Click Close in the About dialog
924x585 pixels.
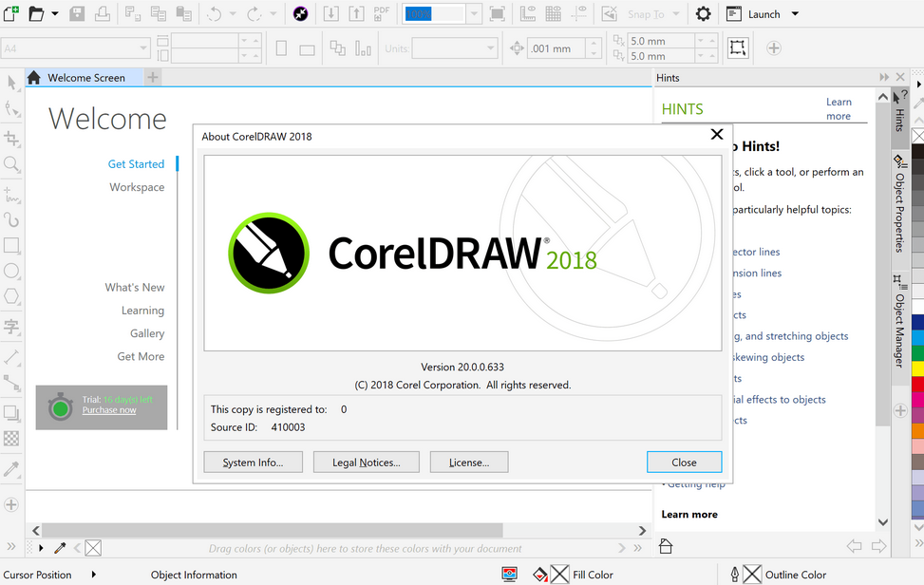click(x=684, y=462)
